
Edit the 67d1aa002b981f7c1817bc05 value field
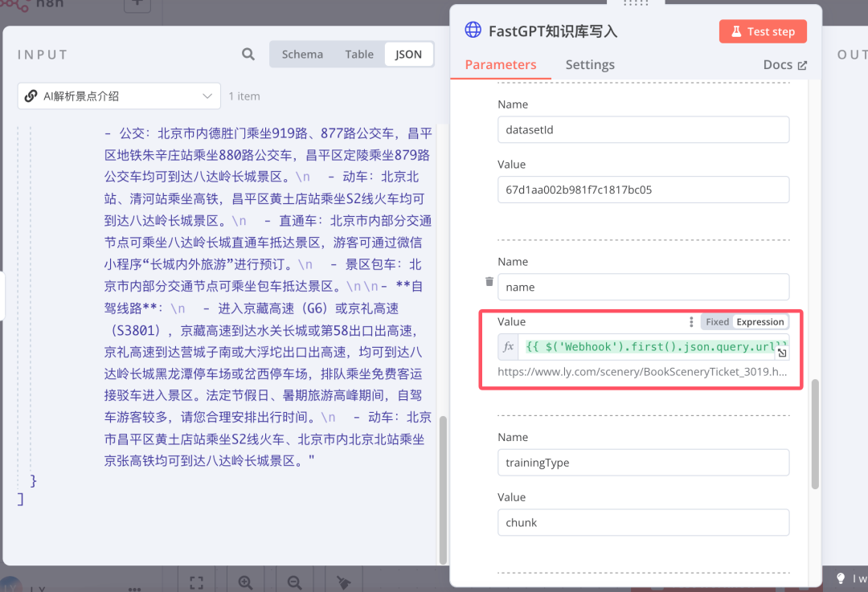coord(643,190)
